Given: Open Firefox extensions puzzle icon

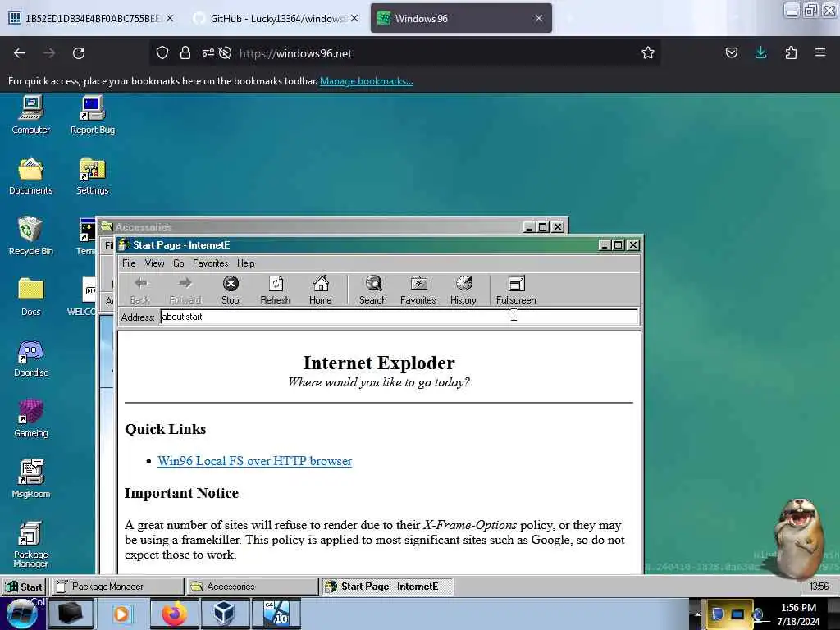Looking at the screenshot, I should coord(791,52).
